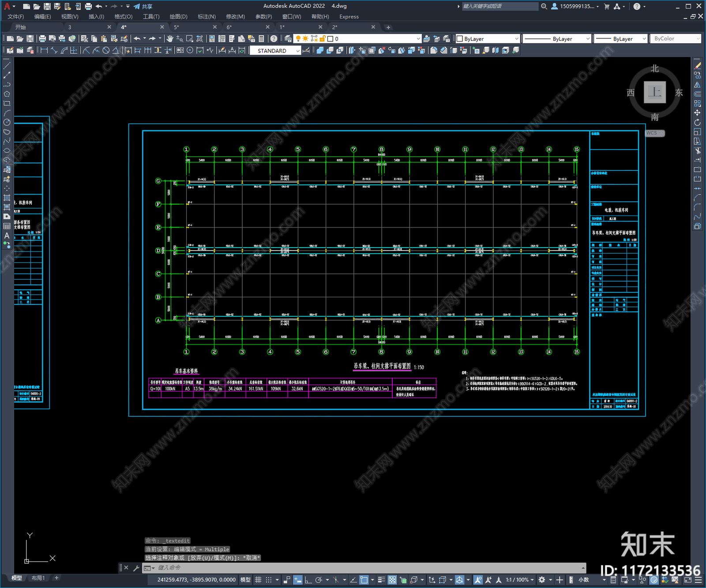Click the Zoom Window toolbar icon

pyautogui.click(x=190, y=39)
